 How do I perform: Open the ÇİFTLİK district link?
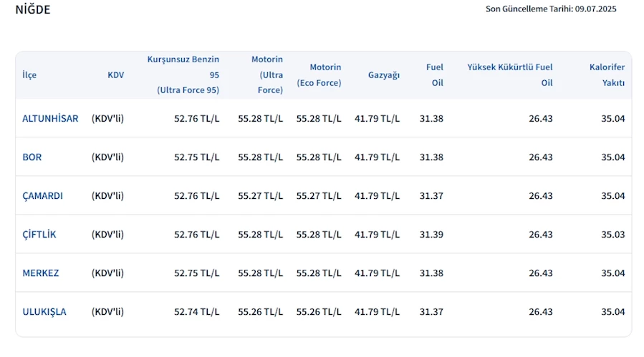(x=39, y=234)
